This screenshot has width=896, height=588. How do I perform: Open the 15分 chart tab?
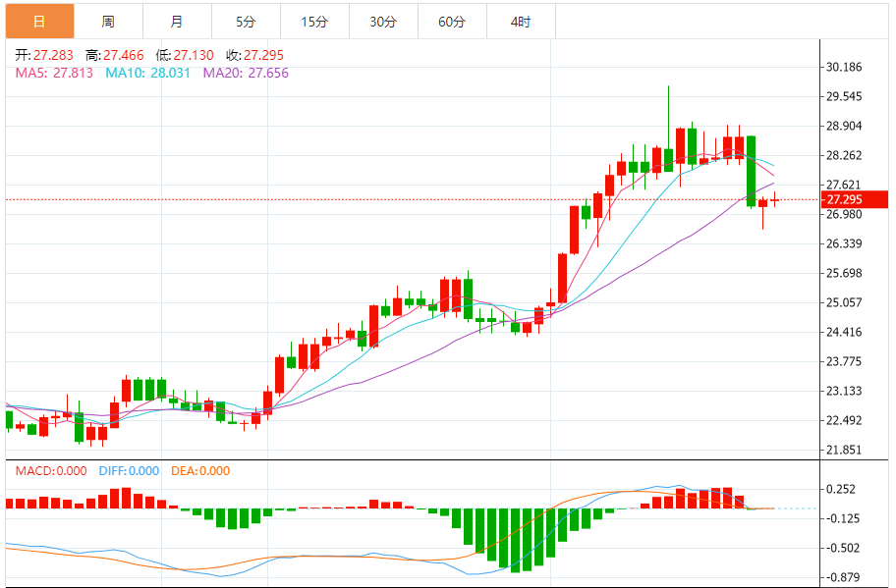[x=314, y=22]
